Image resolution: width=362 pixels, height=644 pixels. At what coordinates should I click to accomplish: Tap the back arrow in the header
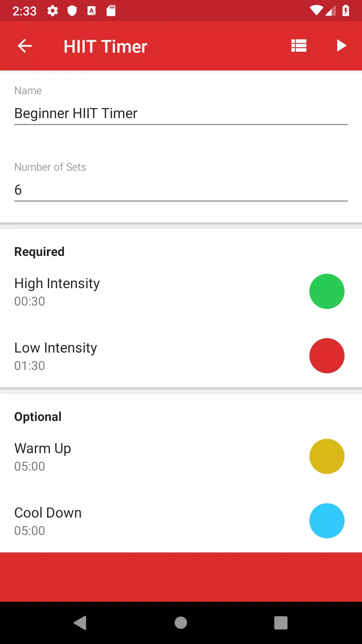click(x=25, y=46)
